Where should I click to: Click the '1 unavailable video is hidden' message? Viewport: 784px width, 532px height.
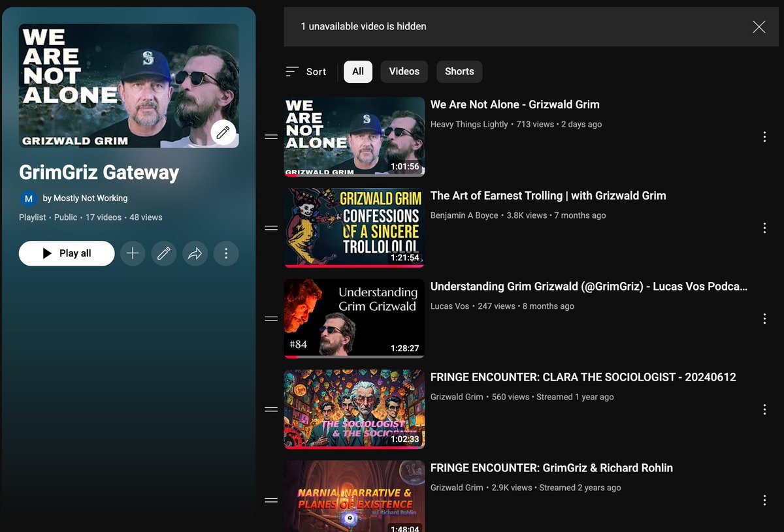363,27
